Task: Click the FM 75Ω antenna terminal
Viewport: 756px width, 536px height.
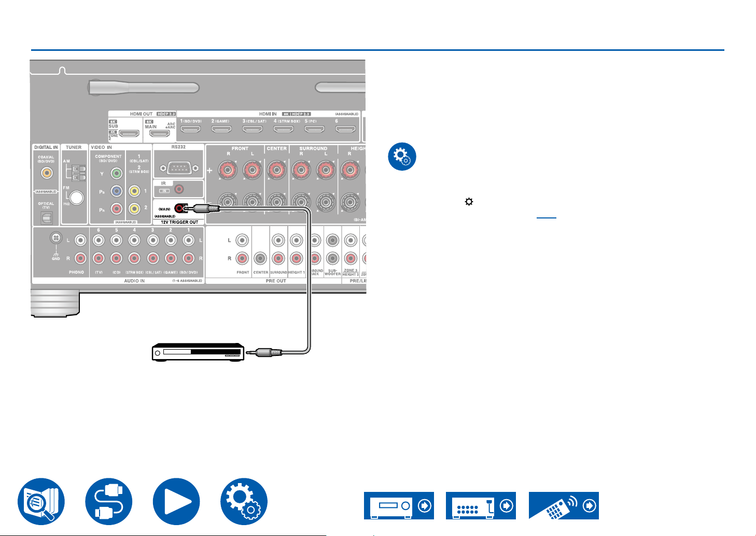Action: pos(77,198)
